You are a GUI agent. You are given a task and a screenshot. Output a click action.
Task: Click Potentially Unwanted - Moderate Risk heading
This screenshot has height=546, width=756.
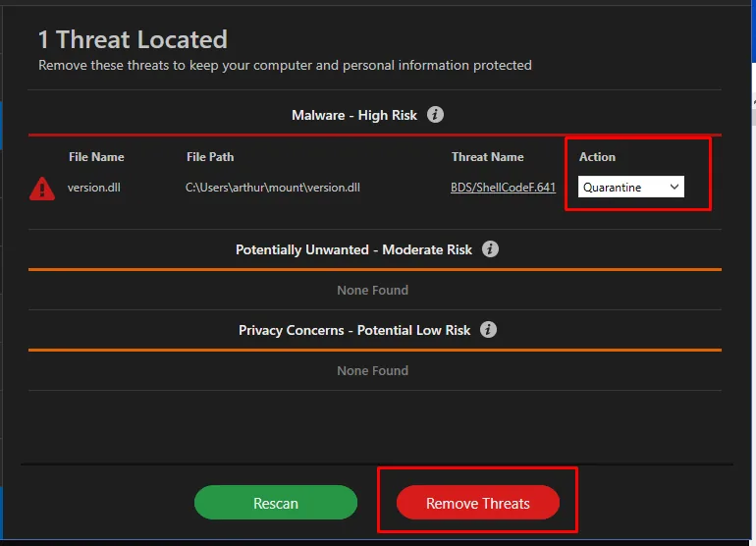point(353,249)
